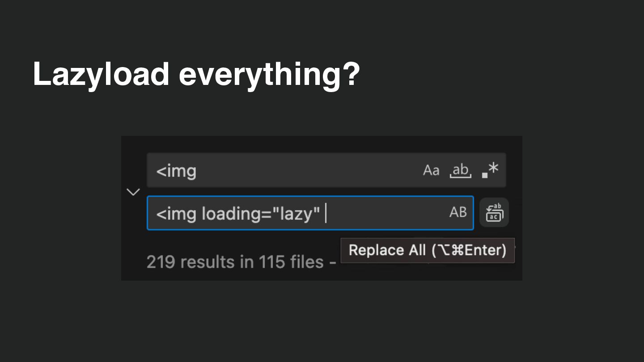Viewport: 644px width, 362px height.
Task: Click inside the replace input field
Action: [x=385, y=213]
